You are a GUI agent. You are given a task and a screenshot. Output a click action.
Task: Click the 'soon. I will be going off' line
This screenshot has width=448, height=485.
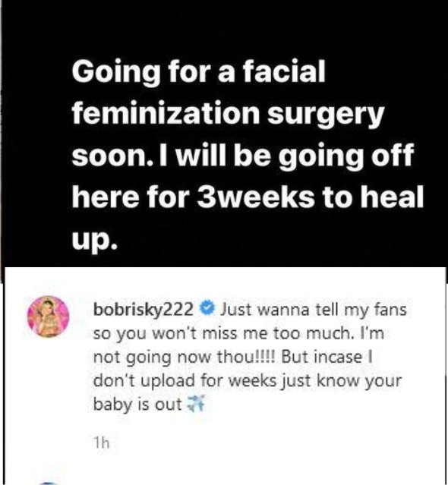point(242,156)
